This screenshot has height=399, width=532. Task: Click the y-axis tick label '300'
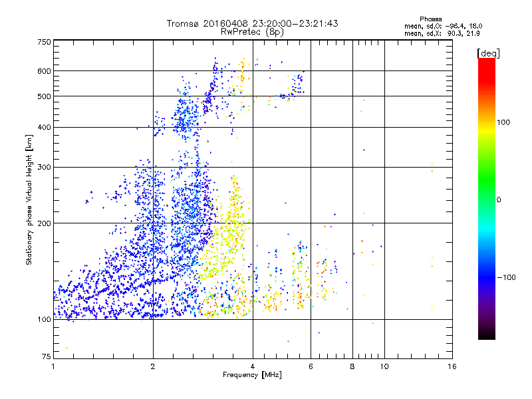click(44, 168)
